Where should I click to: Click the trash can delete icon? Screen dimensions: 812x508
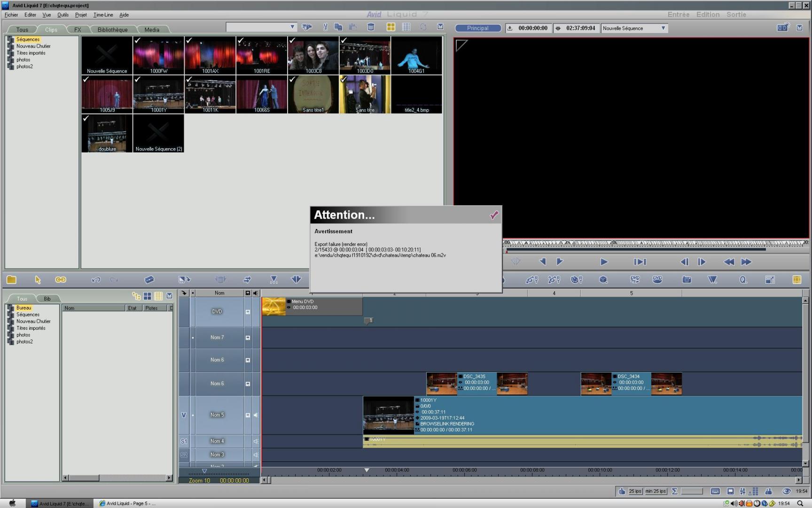[x=371, y=27]
